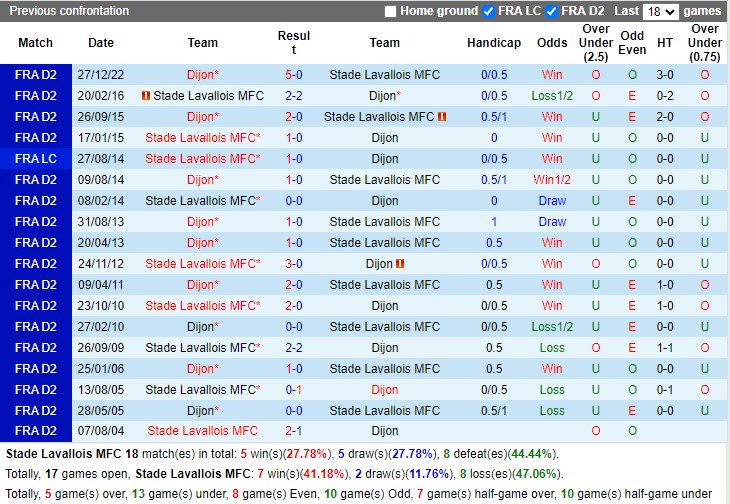Click the Previous confrontation title bar

(x=70, y=11)
